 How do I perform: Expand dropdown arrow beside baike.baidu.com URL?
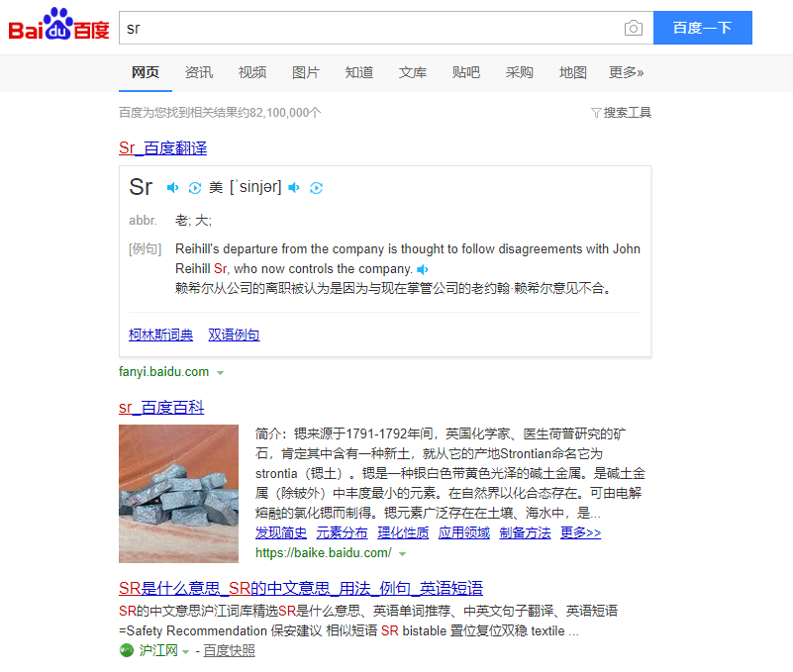tap(402, 553)
